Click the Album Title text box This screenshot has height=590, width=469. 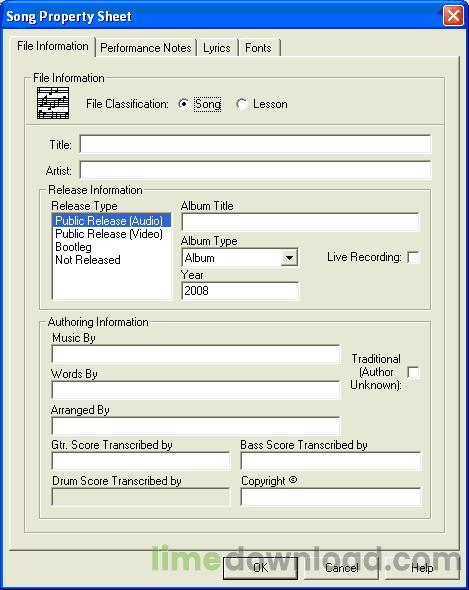click(x=300, y=222)
